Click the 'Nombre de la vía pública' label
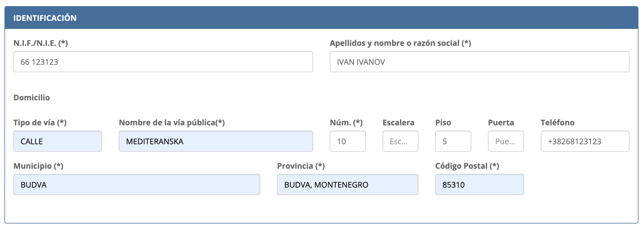 [172, 123]
